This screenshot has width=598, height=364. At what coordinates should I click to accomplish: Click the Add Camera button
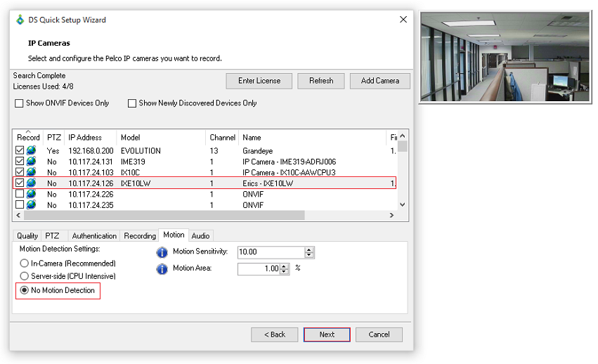379,81
